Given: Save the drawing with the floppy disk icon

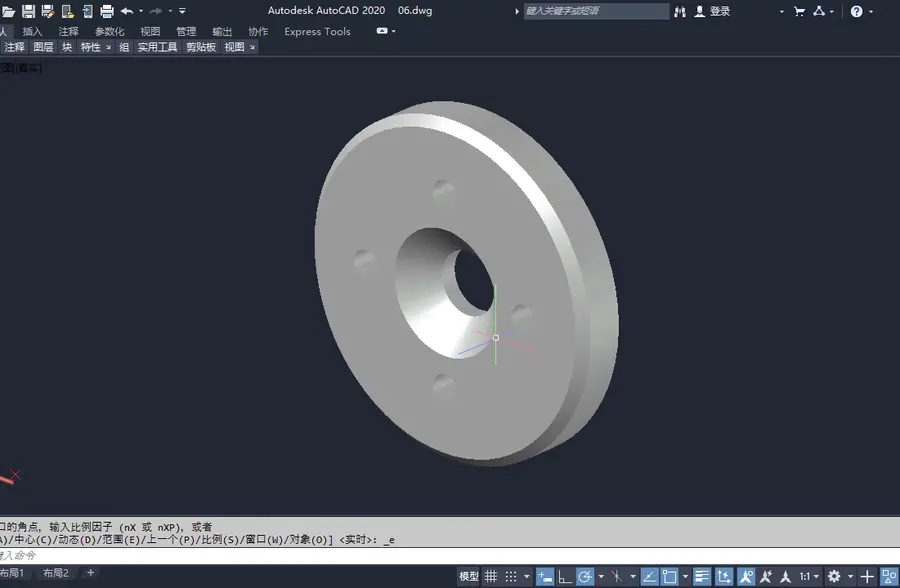Looking at the screenshot, I should coord(28,11).
